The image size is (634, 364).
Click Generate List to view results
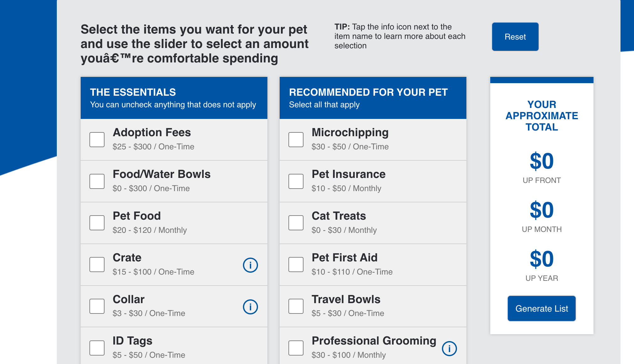pos(542,308)
